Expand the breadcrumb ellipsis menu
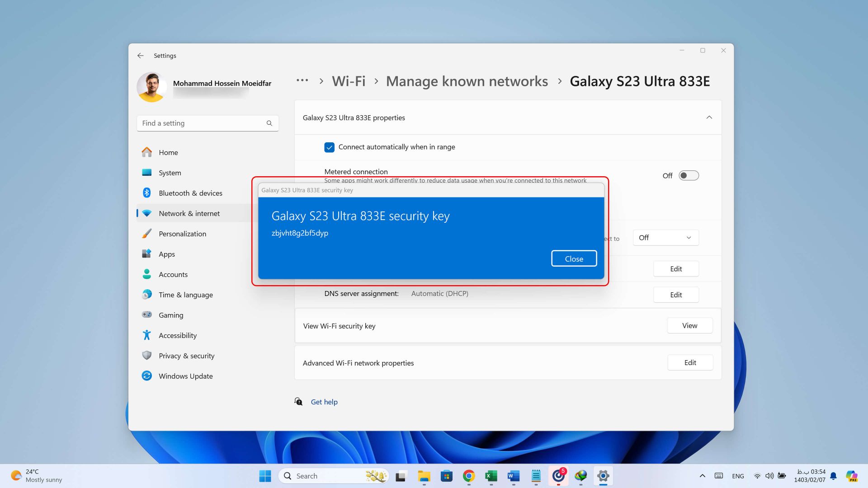This screenshot has width=868, height=488. pos(302,80)
